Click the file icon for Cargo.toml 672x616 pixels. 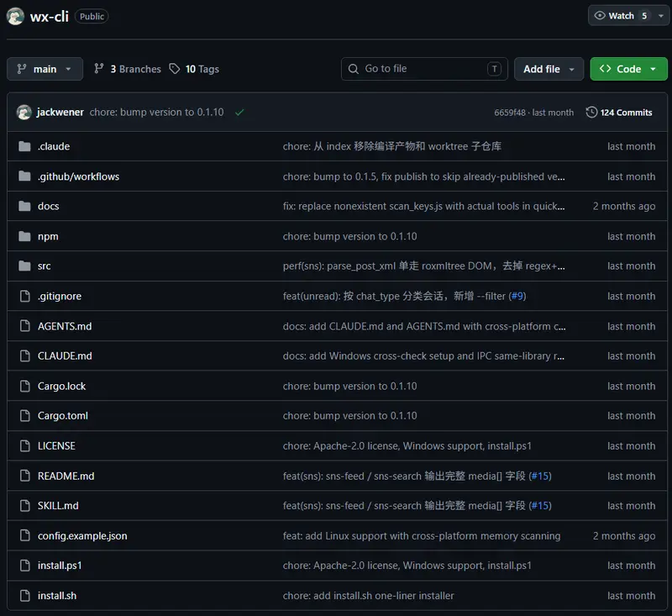25,416
